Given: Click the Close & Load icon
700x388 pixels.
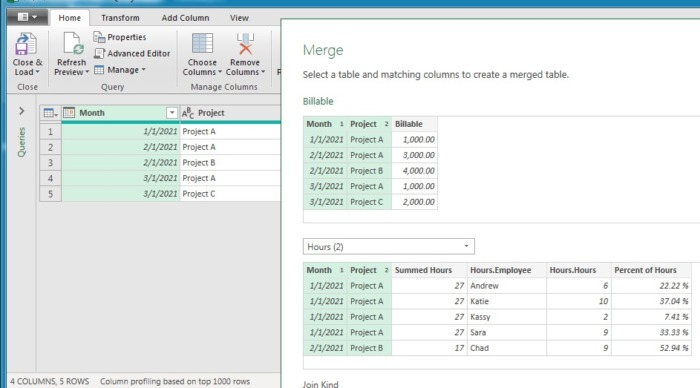Looking at the screenshot, I should [x=26, y=44].
